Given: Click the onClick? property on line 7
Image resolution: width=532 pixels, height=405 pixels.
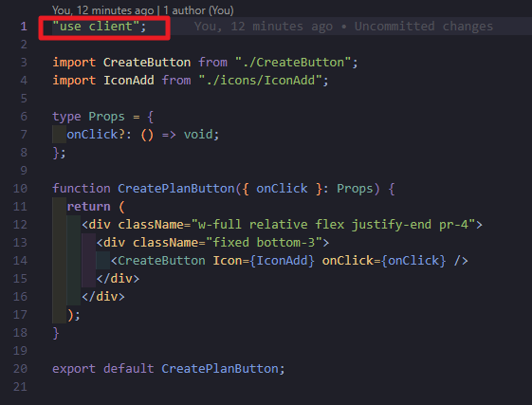Looking at the screenshot, I should (x=96, y=135).
